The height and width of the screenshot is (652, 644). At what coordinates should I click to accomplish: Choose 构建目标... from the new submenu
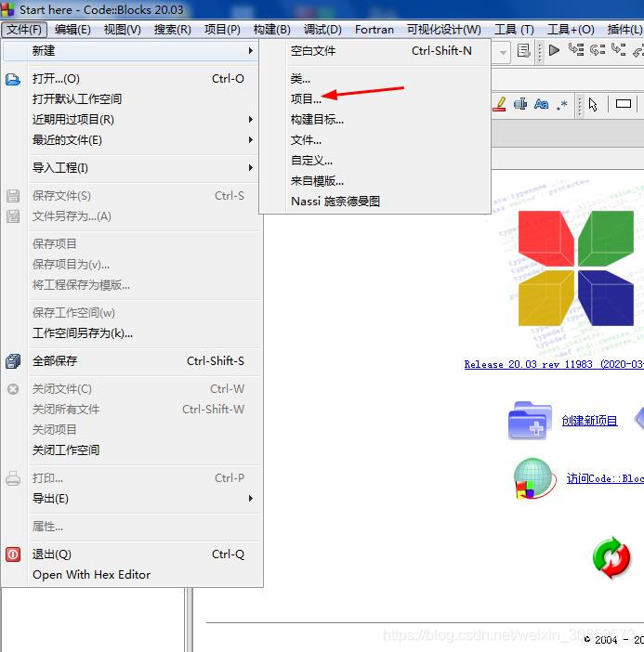(x=375, y=119)
